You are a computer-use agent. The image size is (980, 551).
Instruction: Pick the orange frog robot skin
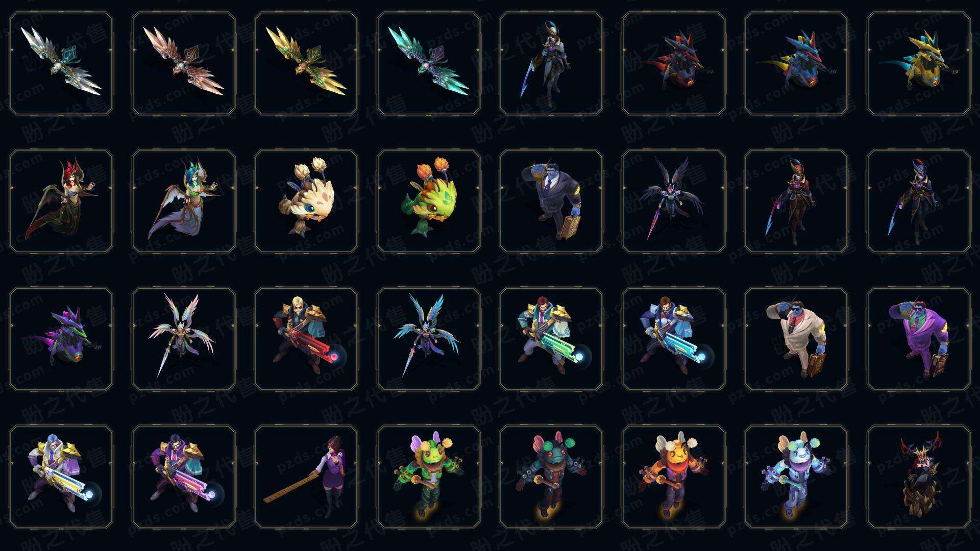pos(674,477)
